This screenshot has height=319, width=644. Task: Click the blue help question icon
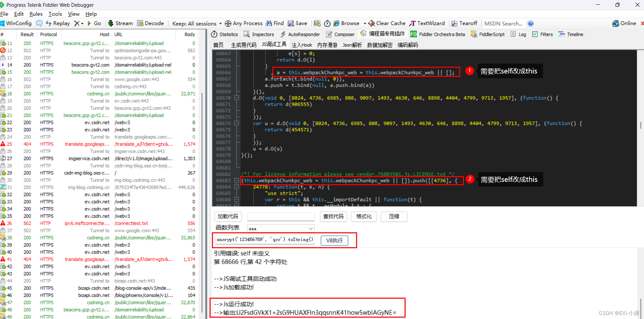(531, 23)
